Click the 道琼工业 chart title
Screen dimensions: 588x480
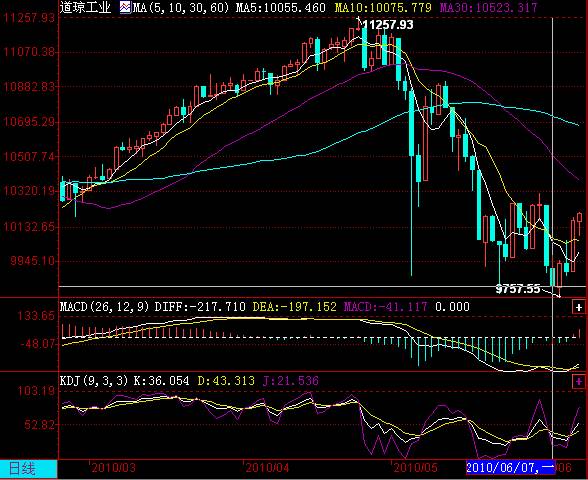(86, 7)
